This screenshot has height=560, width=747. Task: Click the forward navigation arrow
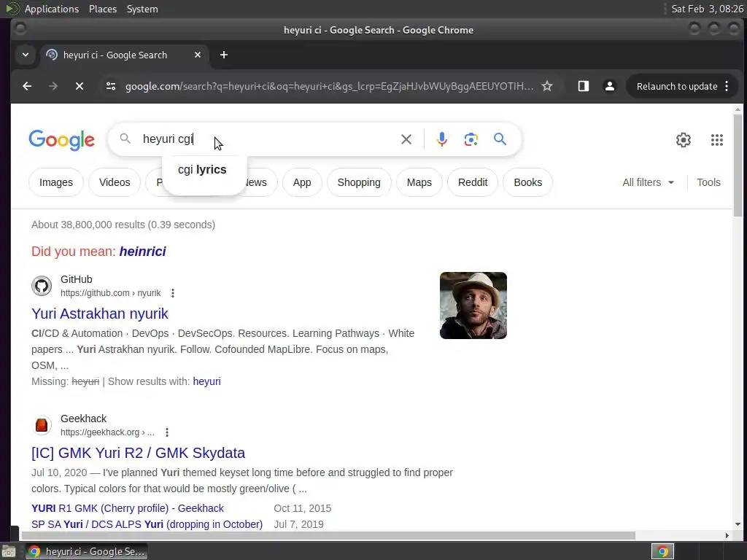[53, 86]
